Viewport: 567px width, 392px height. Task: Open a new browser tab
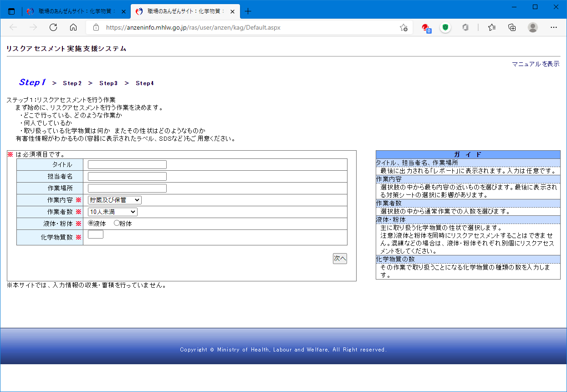(248, 11)
